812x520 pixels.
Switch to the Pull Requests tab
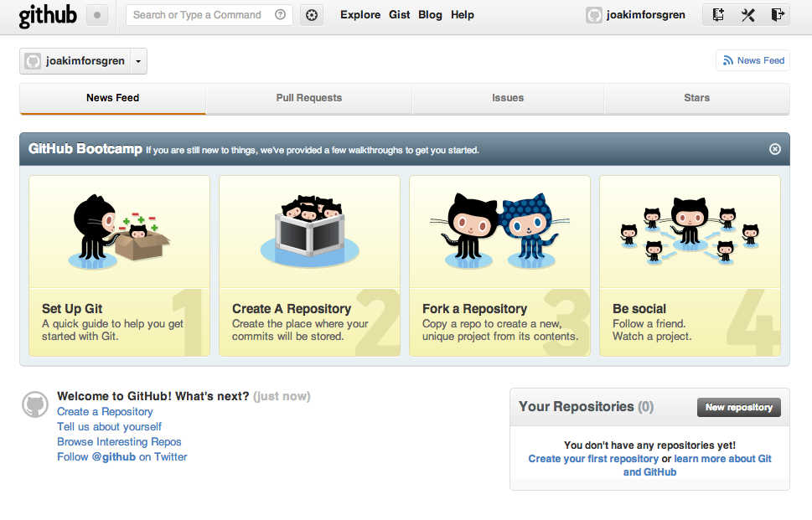[x=309, y=98]
